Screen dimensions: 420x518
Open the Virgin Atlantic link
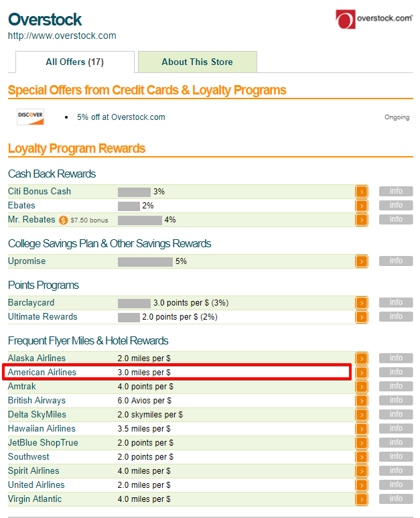click(35, 499)
